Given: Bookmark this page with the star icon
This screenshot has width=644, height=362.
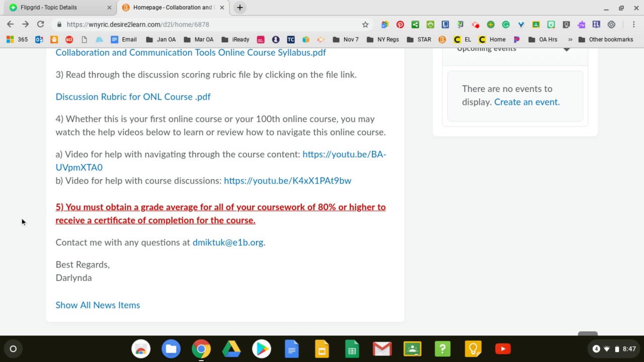Looking at the screenshot, I should [x=365, y=24].
